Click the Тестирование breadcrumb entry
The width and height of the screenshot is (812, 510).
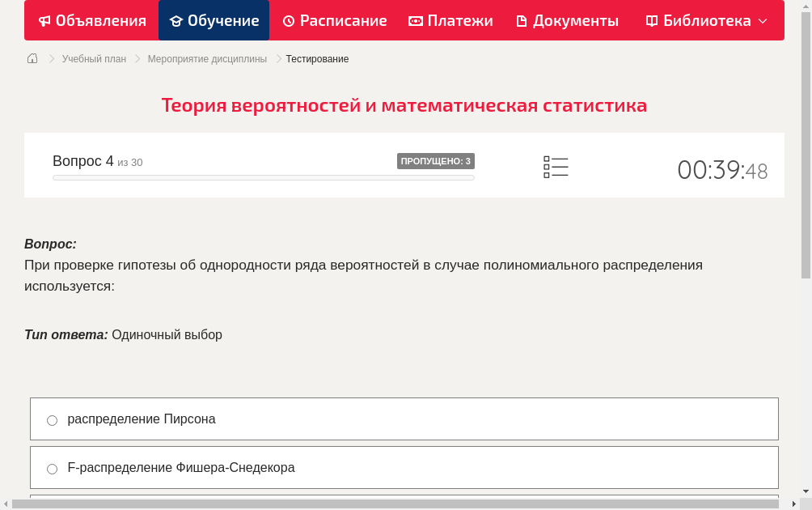(x=315, y=58)
